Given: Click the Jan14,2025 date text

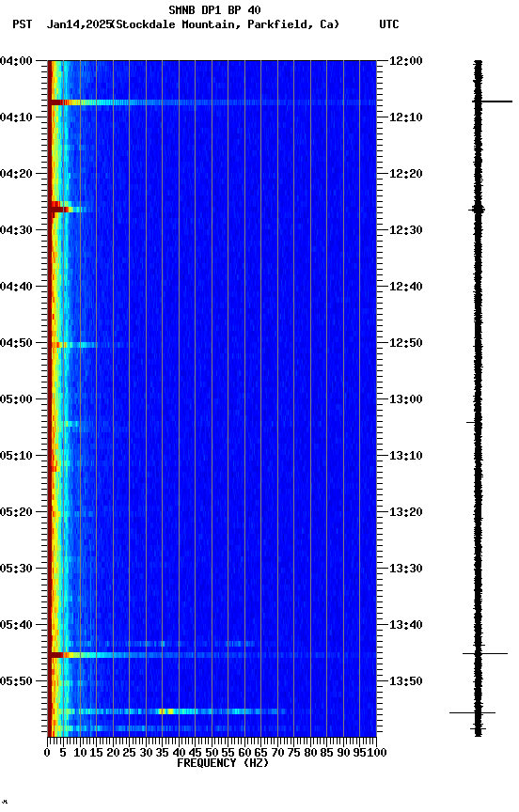Looking at the screenshot, I should click(79, 24).
